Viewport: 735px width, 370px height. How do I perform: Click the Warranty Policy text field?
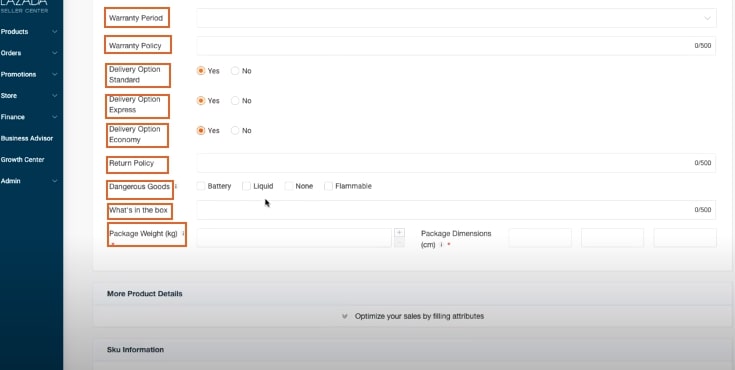[x=456, y=46]
